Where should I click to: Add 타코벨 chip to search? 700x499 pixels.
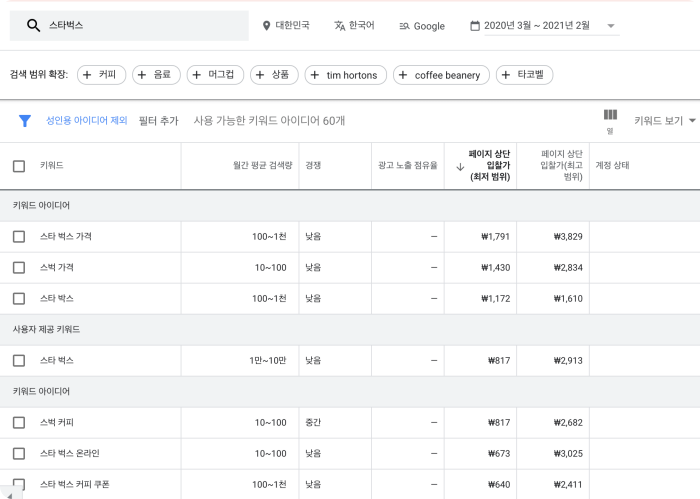tap(525, 75)
